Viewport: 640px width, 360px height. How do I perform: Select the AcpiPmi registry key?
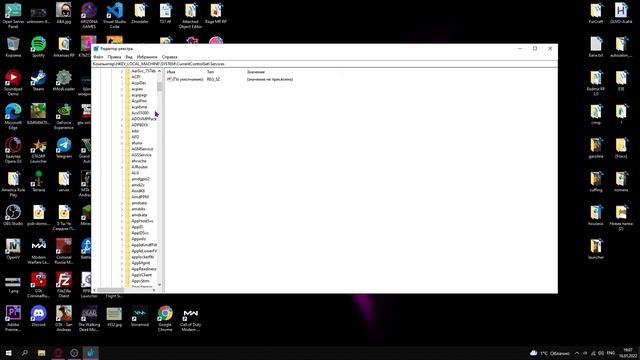[x=139, y=101]
